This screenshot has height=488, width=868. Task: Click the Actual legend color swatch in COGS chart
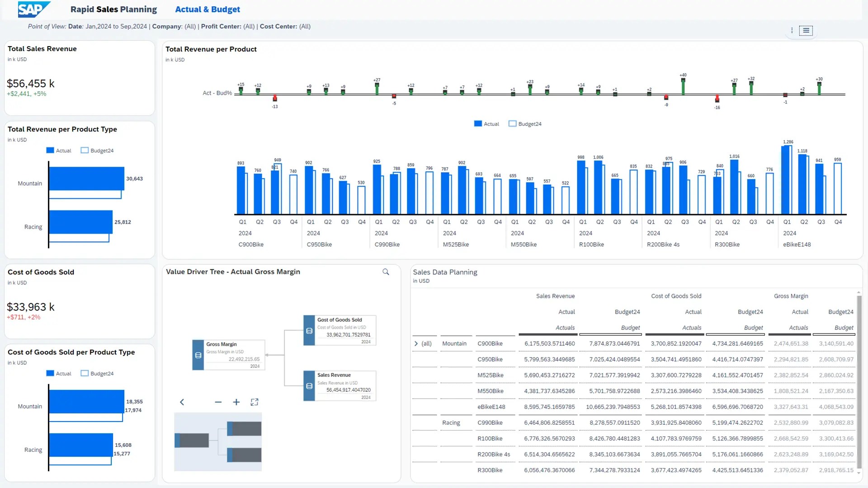pyautogui.click(x=50, y=373)
